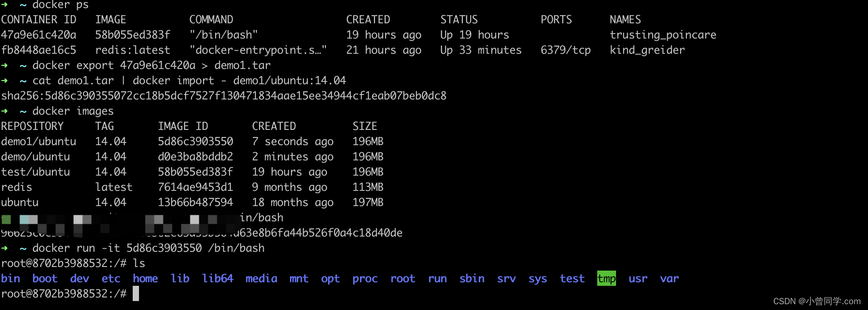Image resolution: width=868 pixels, height=310 pixels.
Task: Click the PORTS column header
Action: coord(556,20)
